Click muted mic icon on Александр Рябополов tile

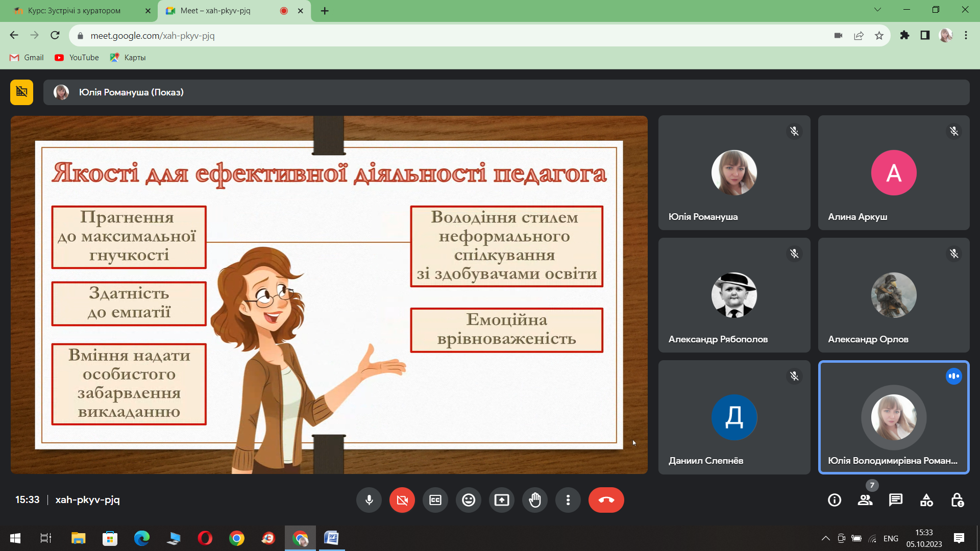point(794,254)
